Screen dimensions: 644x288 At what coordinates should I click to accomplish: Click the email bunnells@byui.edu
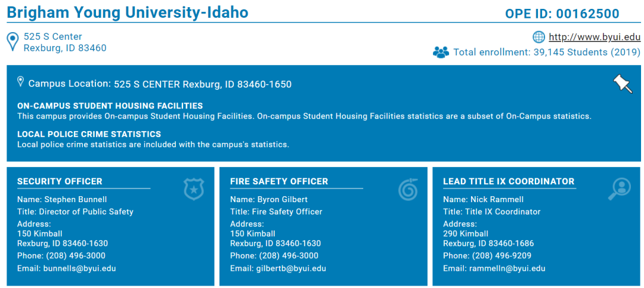(79, 268)
